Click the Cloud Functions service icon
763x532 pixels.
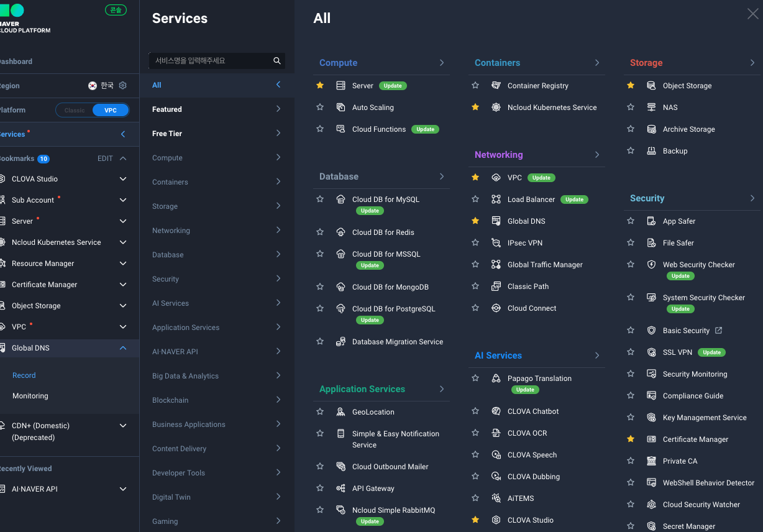tap(340, 129)
